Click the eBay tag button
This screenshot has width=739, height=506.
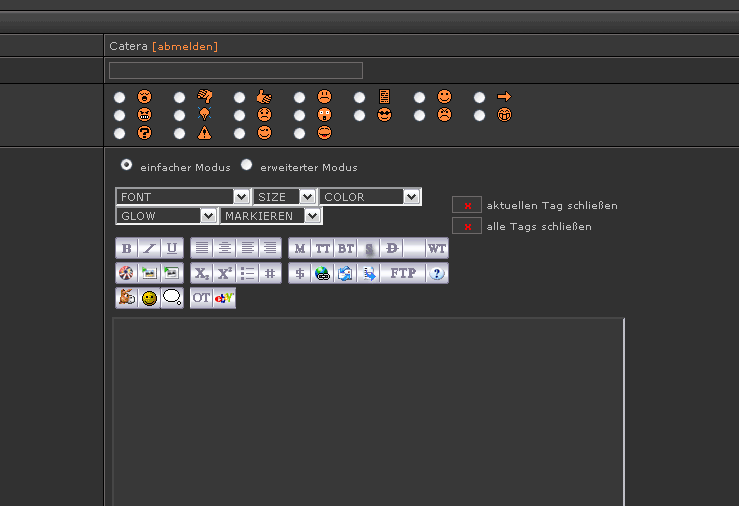click(x=224, y=298)
